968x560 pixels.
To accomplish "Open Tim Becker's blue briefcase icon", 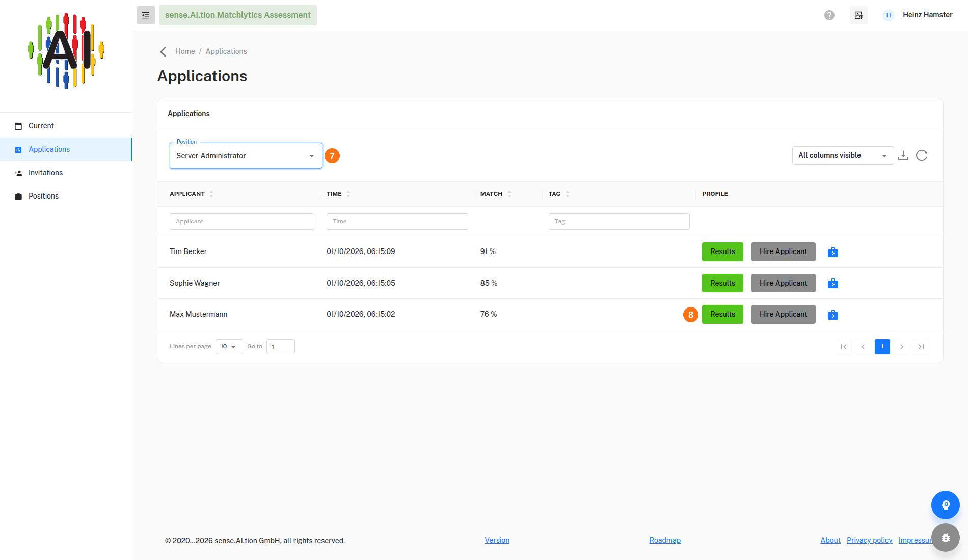I will 833,252.
